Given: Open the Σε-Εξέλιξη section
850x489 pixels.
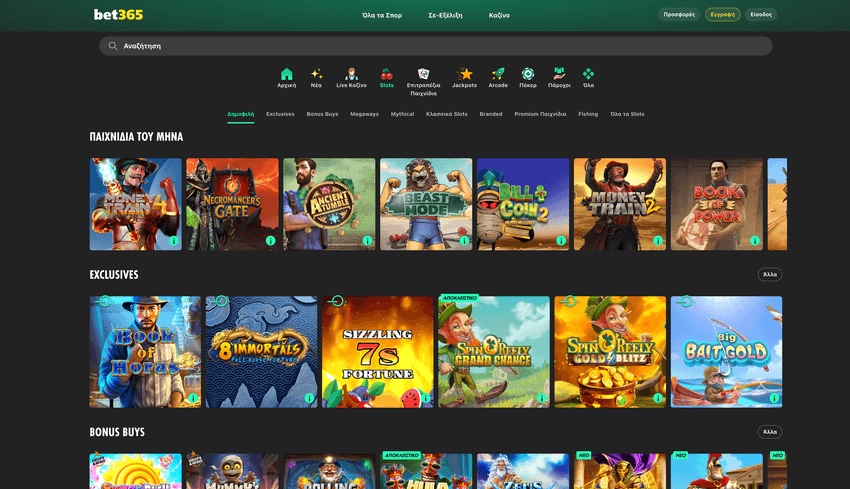Looking at the screenshot, I should tap(446, 15).
